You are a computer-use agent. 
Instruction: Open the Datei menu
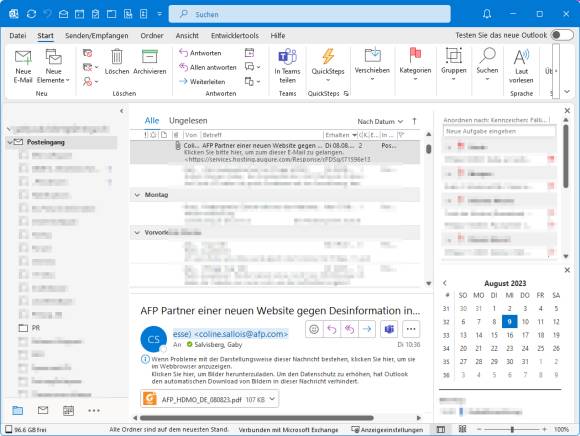(x=18, y=36)
